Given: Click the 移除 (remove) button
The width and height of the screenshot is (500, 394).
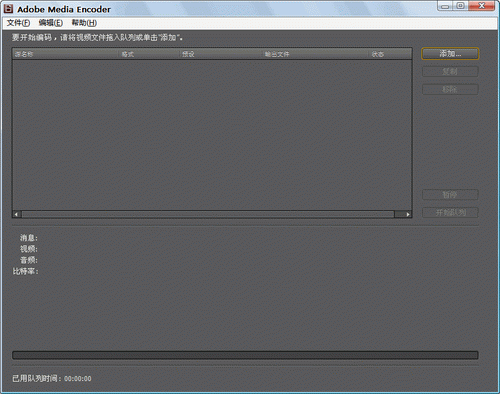Looking at the screenshot, I should (x=450, y=89).
